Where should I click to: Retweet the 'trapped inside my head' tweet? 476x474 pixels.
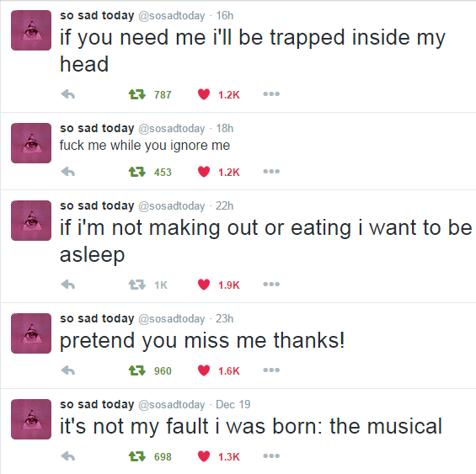point(137,94)
